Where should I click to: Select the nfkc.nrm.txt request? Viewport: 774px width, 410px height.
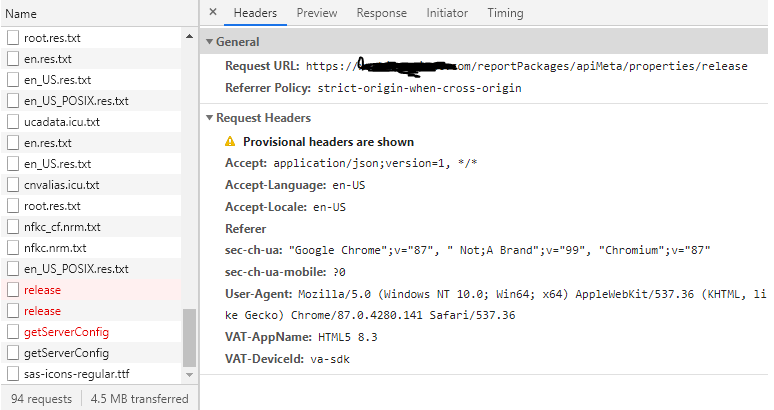click(55, 248)
